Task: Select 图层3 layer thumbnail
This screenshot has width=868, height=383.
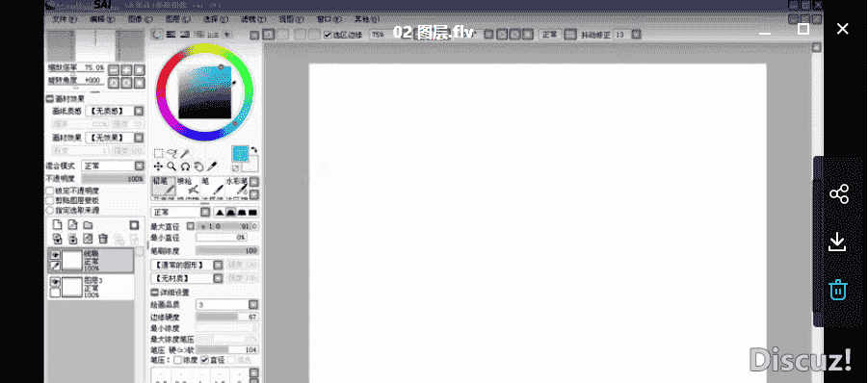Action: 72,288
